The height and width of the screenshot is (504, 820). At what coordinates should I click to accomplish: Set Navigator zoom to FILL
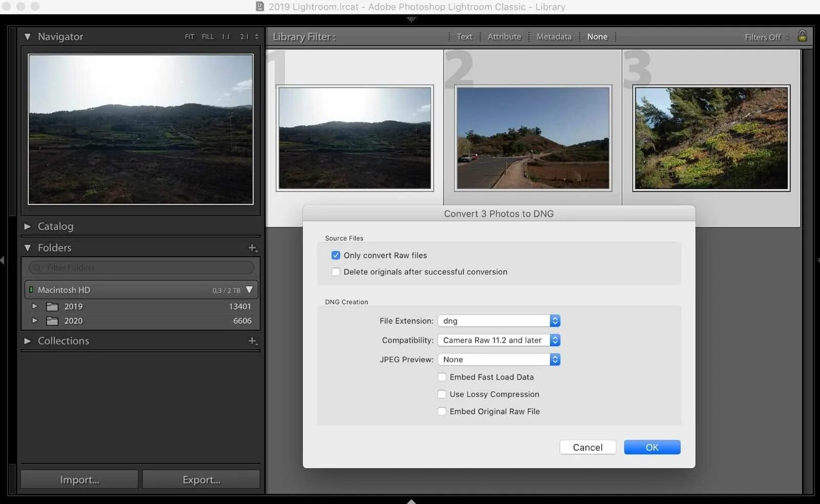[208, 37]
